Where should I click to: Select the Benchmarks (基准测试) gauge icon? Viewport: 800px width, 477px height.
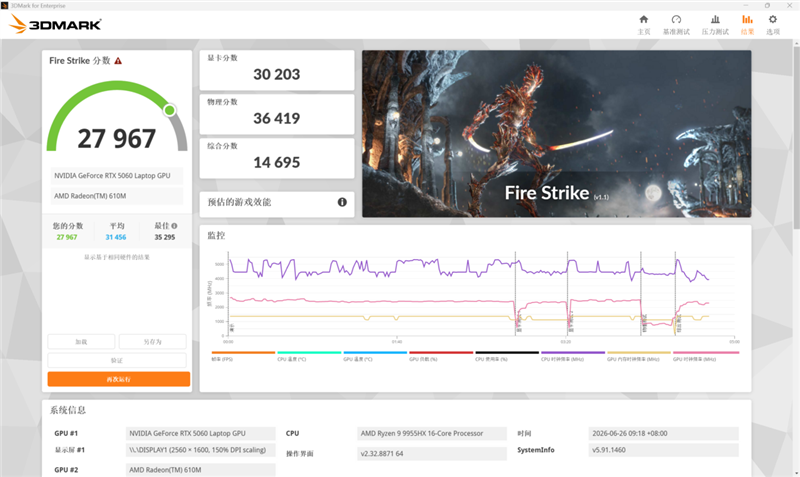[x=676, y=19]
